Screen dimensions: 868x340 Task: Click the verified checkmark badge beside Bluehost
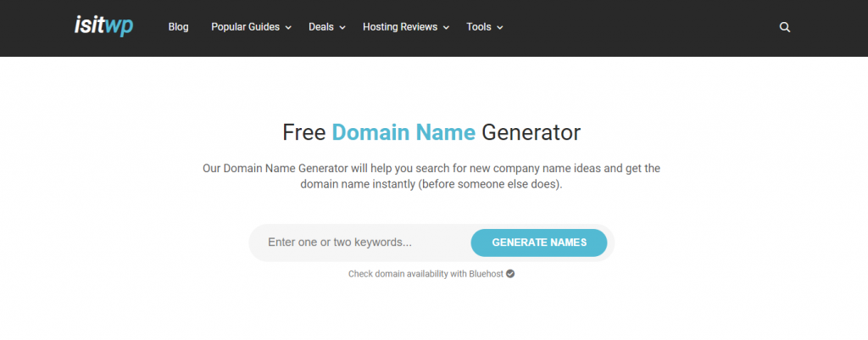click(510, 274)
